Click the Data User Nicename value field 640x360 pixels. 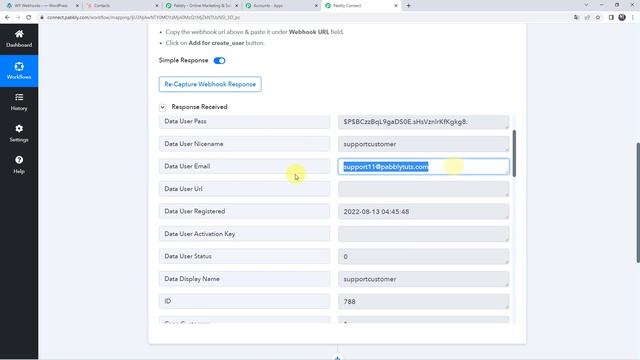click(x=423, y=144)
